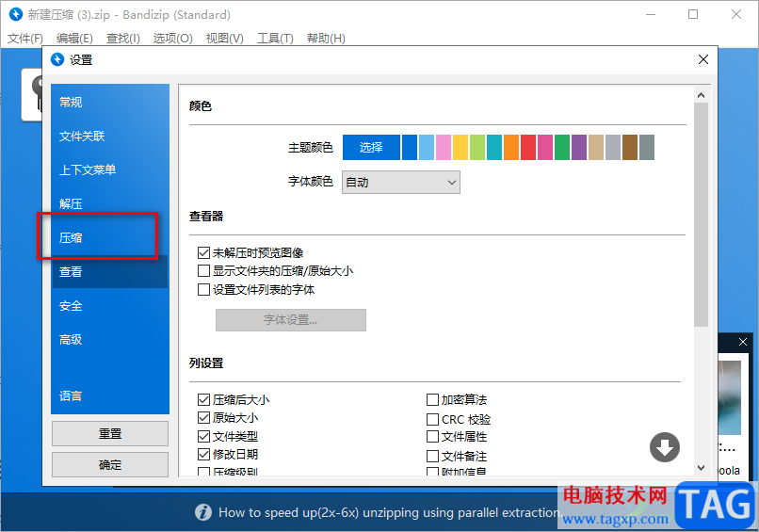Image resolution: width=759 pixels, height=532 pixels.
Task: Select the 高级 settings tab
Action: point(110,339)
